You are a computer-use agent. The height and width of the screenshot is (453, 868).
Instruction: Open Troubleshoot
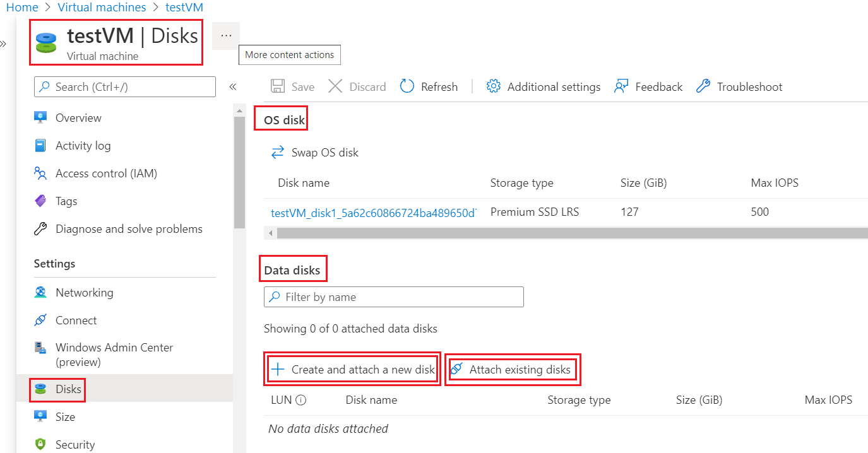739,87
